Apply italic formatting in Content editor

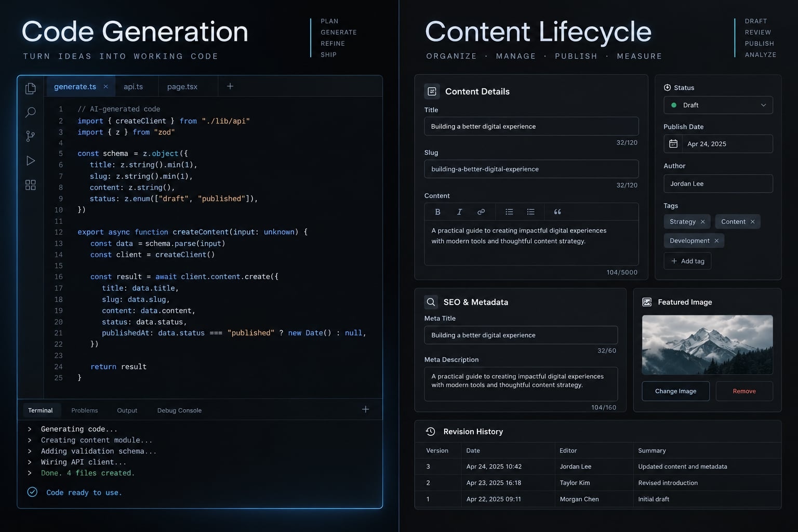pos(459,212)
